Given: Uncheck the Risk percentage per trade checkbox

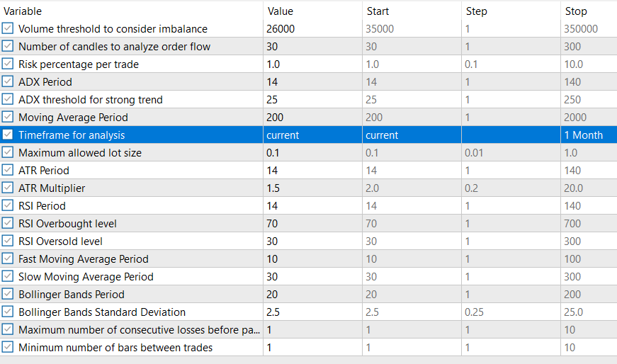Looking at the screenshot, I should (x=8, y=64).
